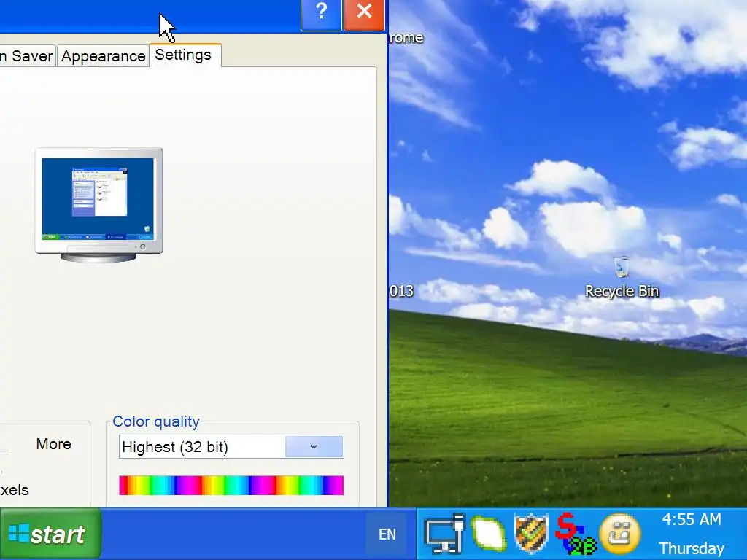Click the red S tray icon
The height and width of the screenshot is (560, 747).
pos(575,533)
